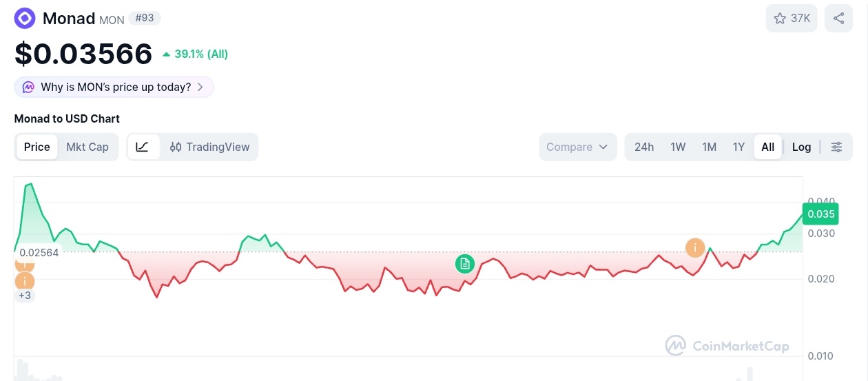Switch to TradingView candlestick chart
Image resolution: width=868 pixels, height=381 pixels.
click(x=210, y=147)
